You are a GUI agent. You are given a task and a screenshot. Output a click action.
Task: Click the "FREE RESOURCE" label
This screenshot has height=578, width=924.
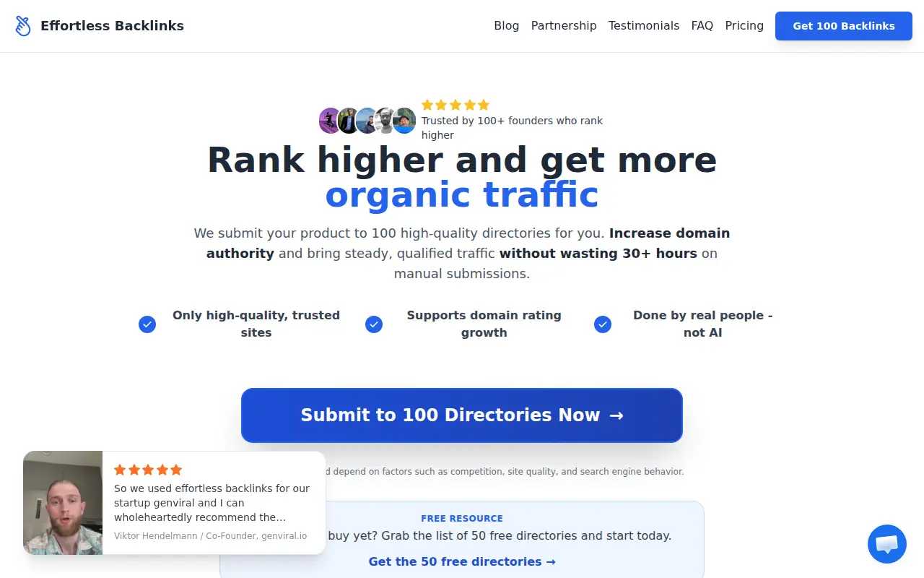(462, 518)
